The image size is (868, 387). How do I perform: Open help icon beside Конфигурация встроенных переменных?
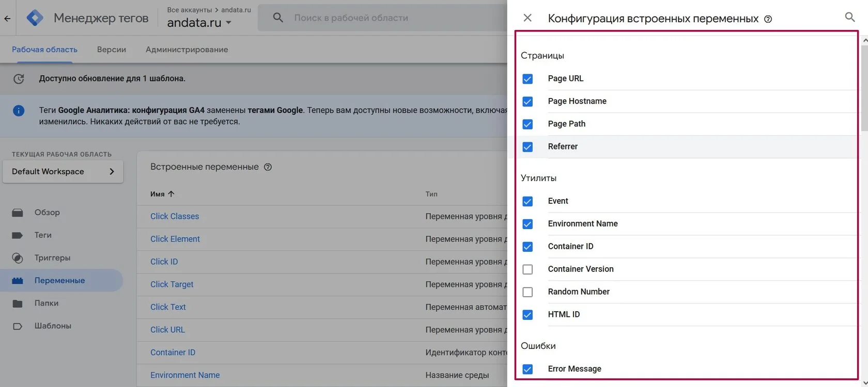click(x=768, y=19)
